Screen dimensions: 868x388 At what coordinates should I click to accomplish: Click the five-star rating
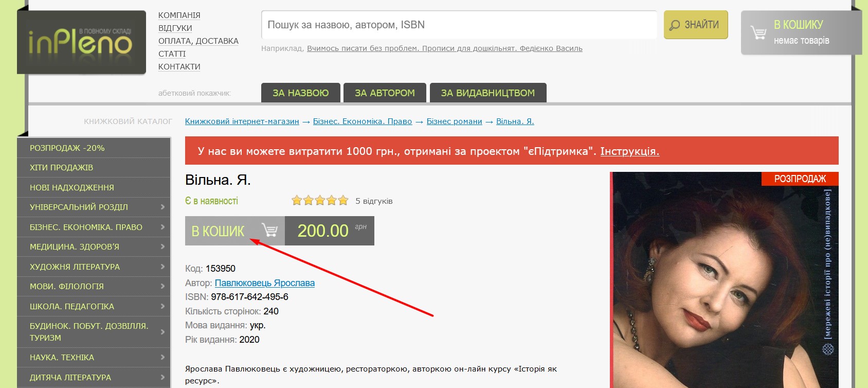[x=320, y=201]
